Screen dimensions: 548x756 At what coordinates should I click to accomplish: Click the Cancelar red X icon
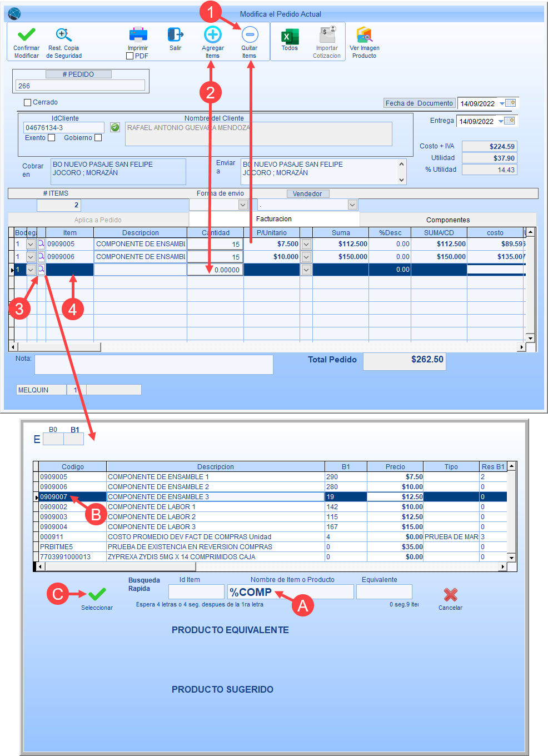(x=451, y=594)
